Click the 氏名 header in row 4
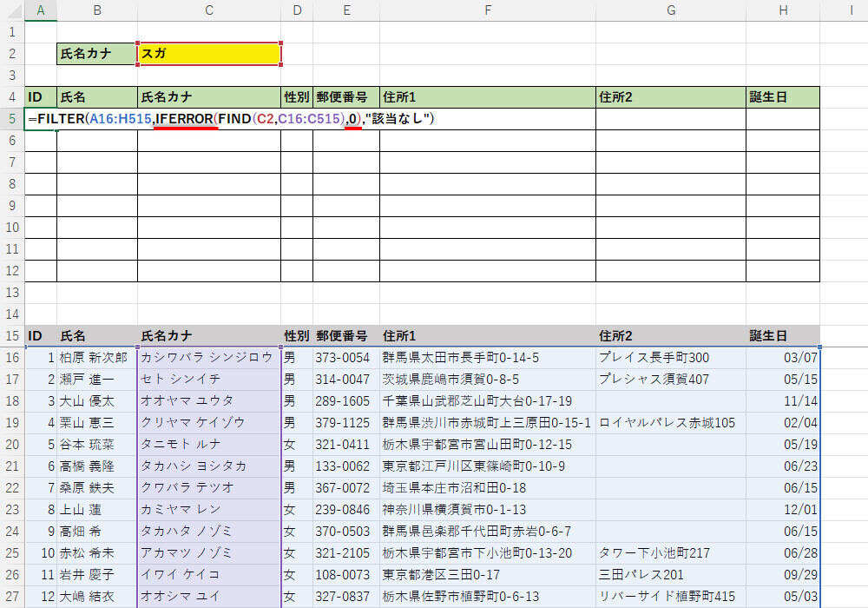Image resolution: width=868 pixels, height=608 pixels. point(97,97)
